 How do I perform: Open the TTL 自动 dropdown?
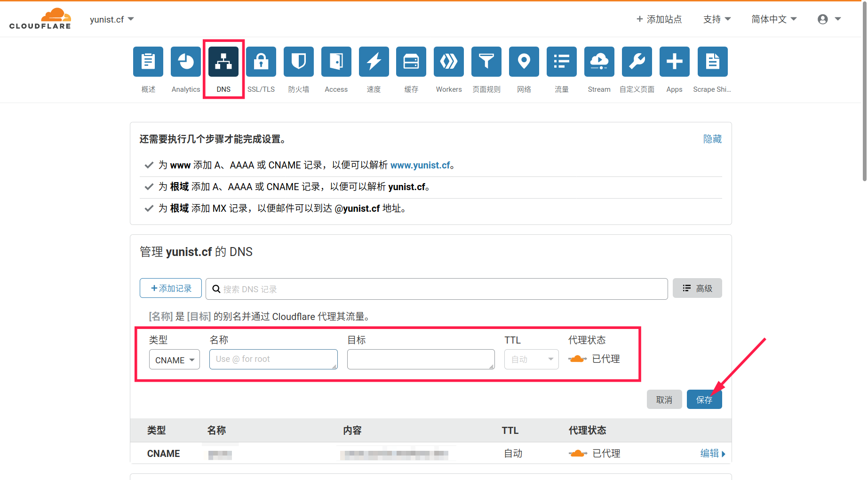click(532, 360)
